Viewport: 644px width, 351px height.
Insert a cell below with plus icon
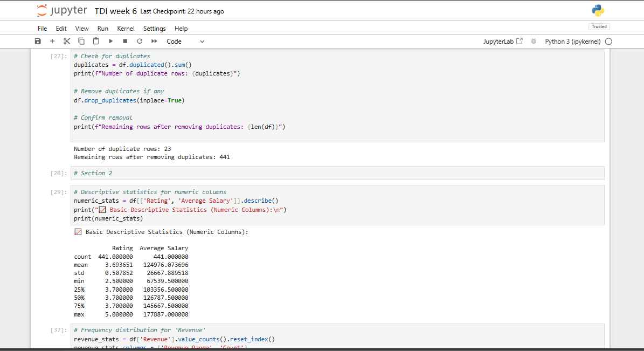[52, 41]
